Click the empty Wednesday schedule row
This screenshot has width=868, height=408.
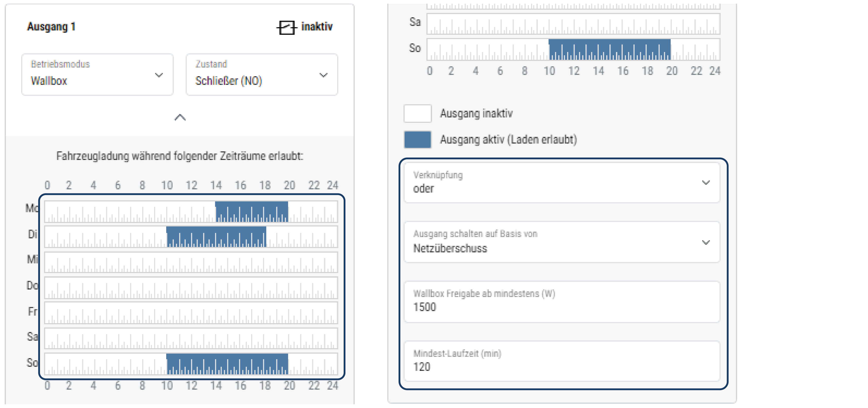[191, 262]
